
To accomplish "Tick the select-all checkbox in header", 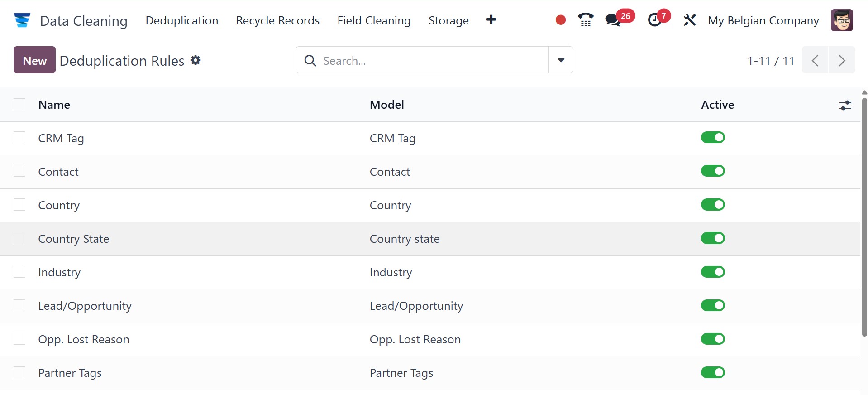I will click(19, 105).
